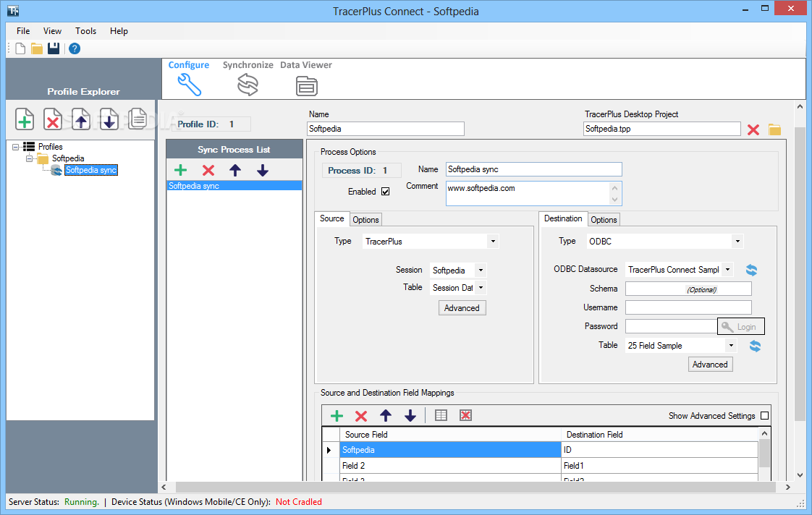Move sync process down arrow
The height and width of the screenshot is (515, 812).
click(x=263, y=170)
